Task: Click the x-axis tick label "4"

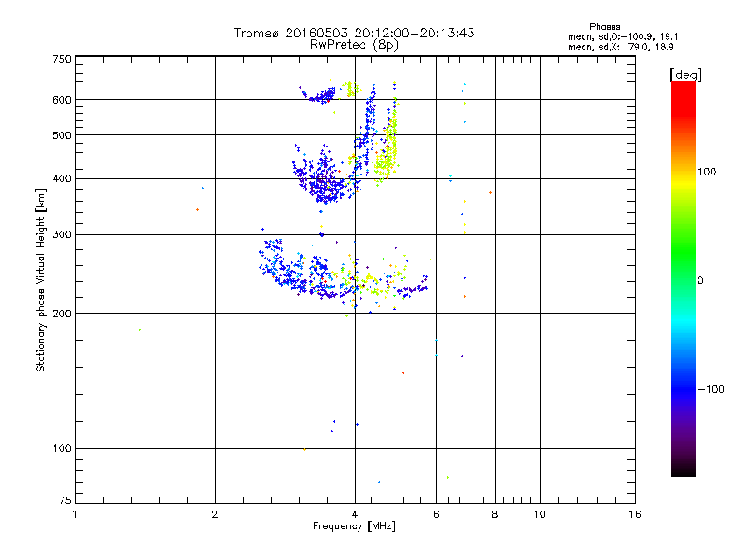Action: click(x=355, y=514)
